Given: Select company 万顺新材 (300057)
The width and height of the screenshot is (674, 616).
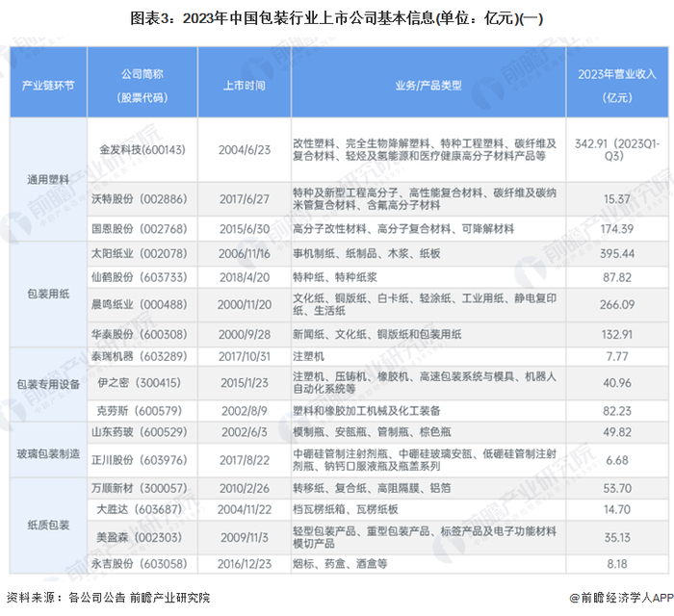Looking at the screenshot, I should (x=140, y=488).
